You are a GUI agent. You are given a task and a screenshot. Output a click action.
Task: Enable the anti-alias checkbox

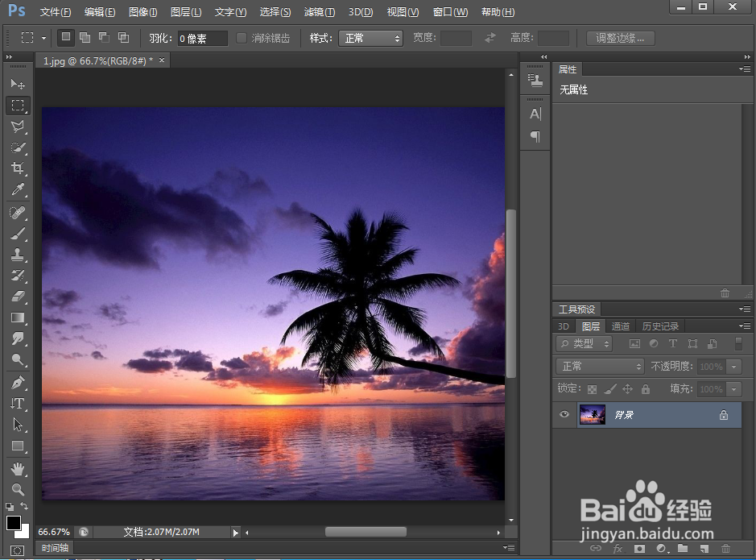(x=242, y=38)
